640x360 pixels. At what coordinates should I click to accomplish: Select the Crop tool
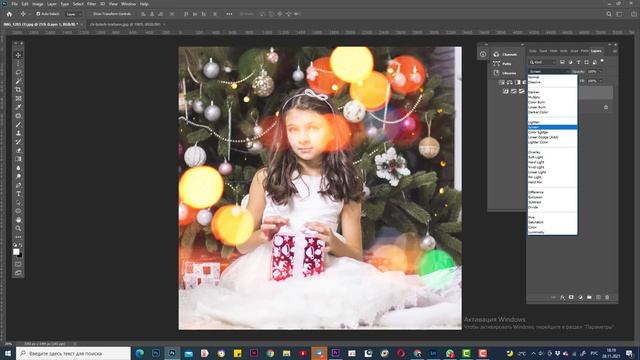point(18,89)
